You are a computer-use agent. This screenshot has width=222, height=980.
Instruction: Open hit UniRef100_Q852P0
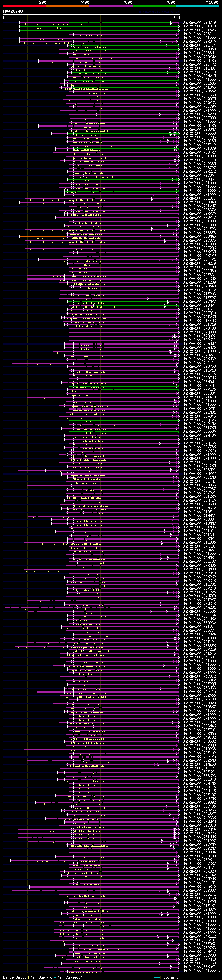199,114
